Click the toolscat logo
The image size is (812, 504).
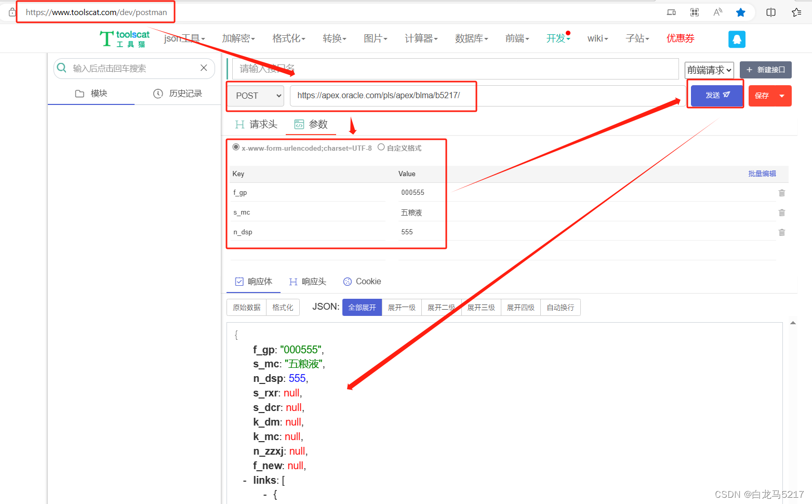125,38
